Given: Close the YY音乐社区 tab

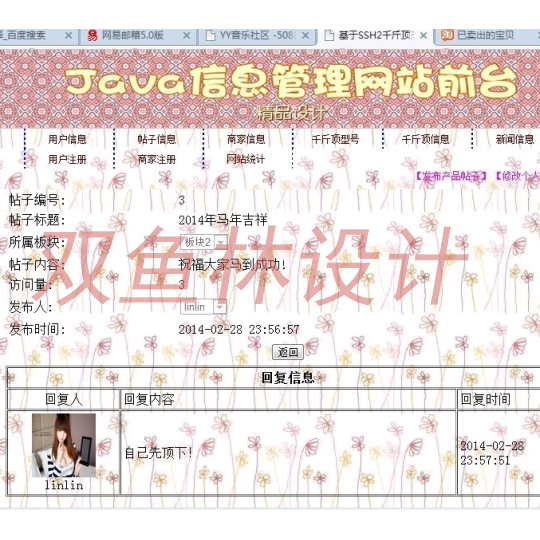Looking at the screenshot, I should click(x=305, y=35).
